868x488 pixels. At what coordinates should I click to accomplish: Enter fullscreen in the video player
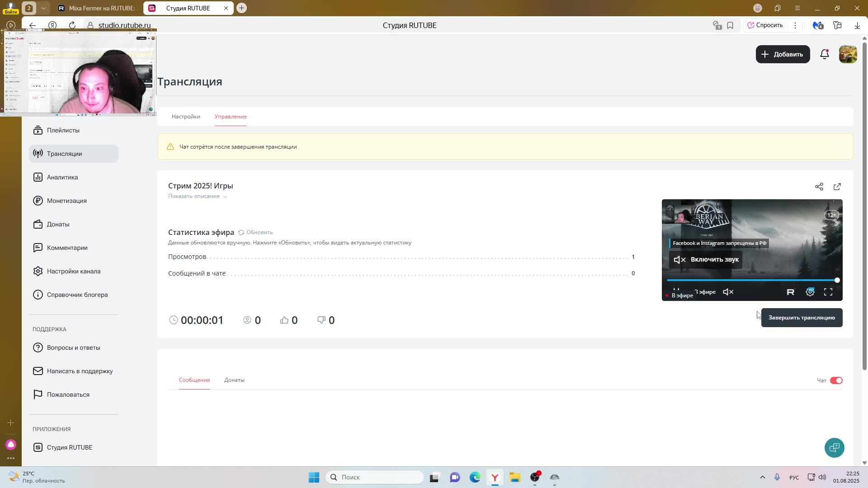point(828,292)
